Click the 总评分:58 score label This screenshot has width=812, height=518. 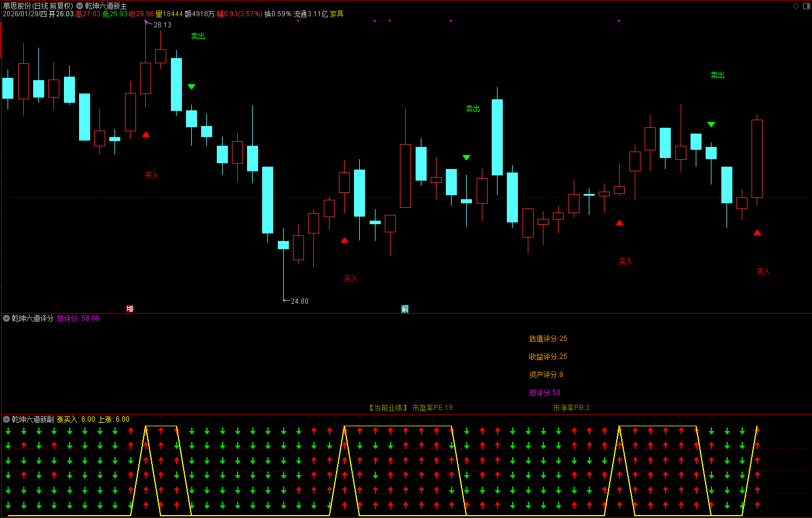pyautogui.click(x=545, y=393)
